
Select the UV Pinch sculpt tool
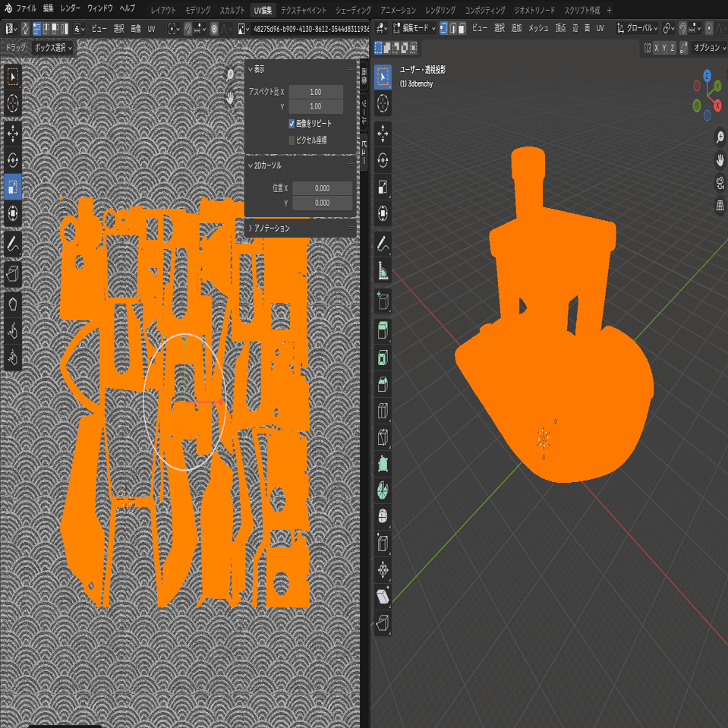pyautogui.click(x=13, y=358)
